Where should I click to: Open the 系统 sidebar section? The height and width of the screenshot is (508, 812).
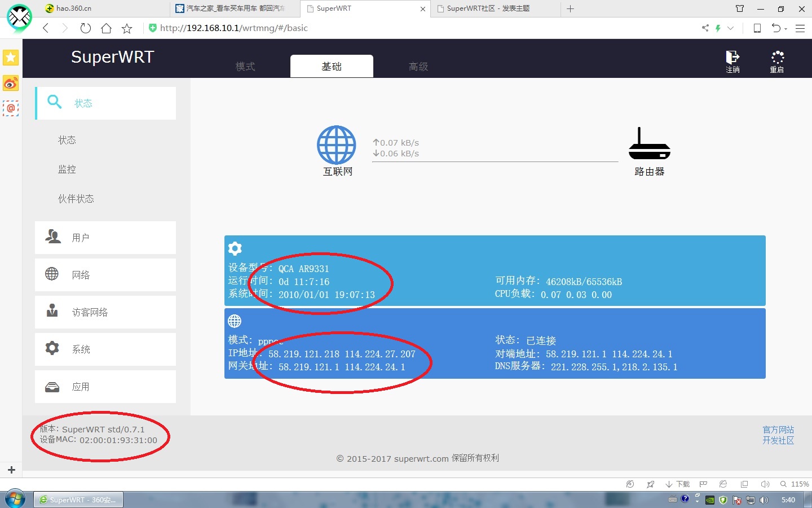[x=105, y=349]
